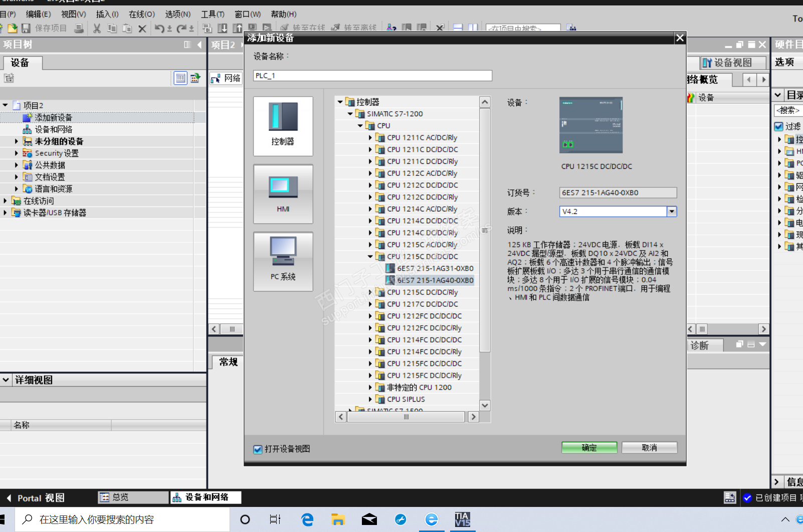Click the 取消 cancel button
The width and height of the screenshot is (803, 532).
tap(650, 447)
